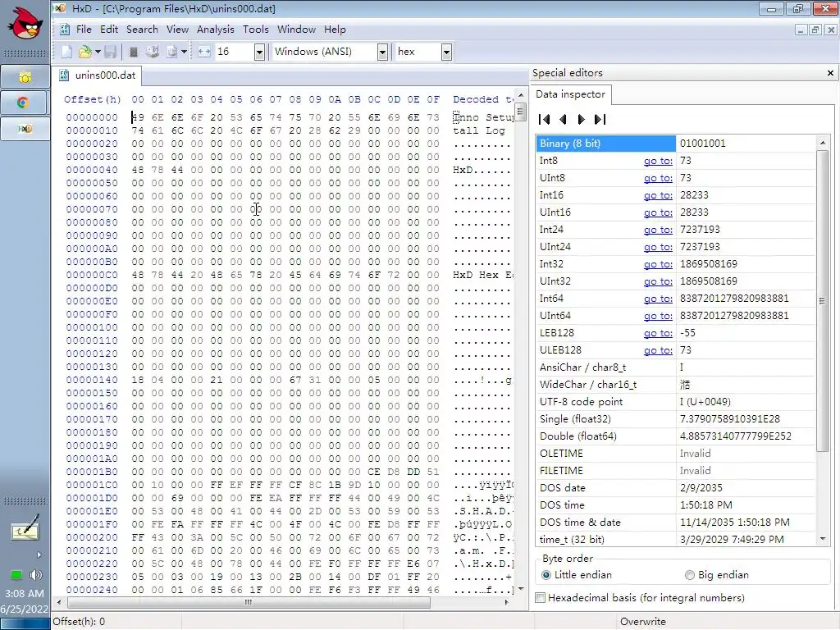Click the Data inspector scroll down arrow
The height and width of the screenshot is (630, 840).
point(823,539)
